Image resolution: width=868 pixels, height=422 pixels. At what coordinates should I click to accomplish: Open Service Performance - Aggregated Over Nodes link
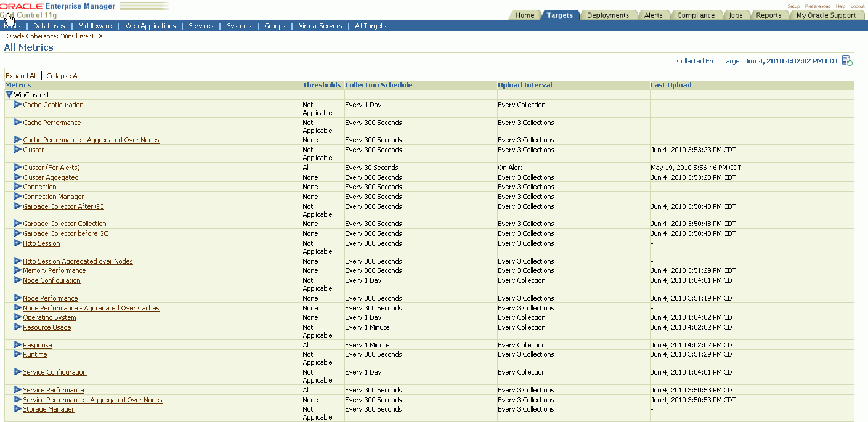coord(92,400)
